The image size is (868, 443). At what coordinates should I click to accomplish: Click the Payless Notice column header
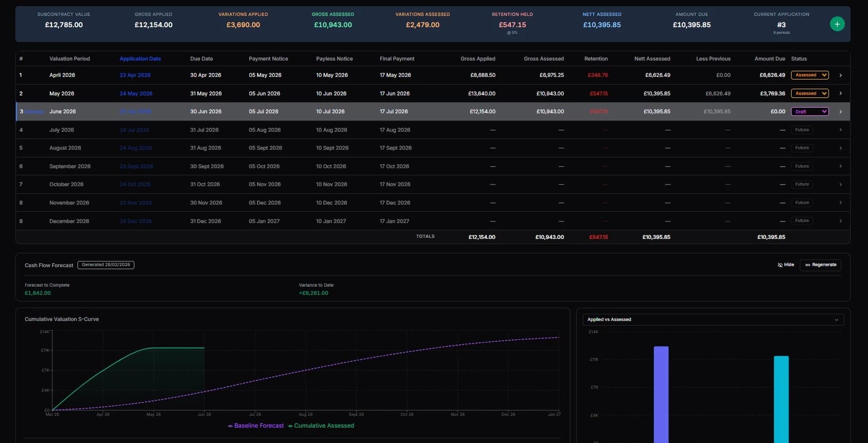(334, 59)
